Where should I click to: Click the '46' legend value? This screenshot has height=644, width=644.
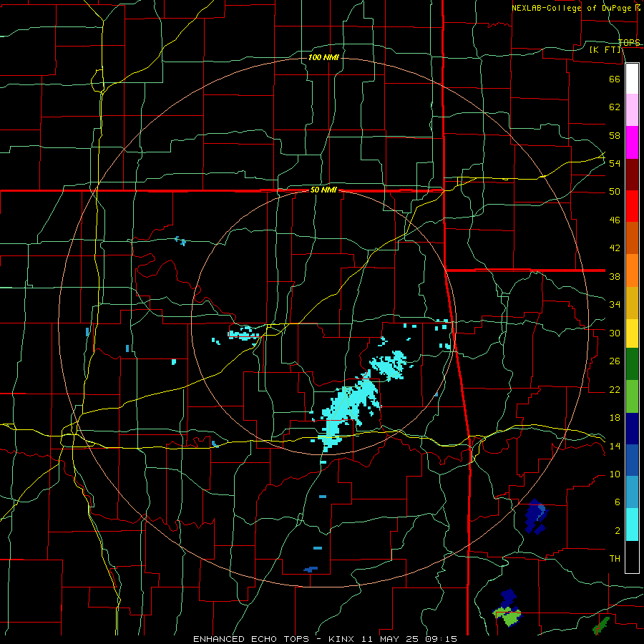click(615, 220)
